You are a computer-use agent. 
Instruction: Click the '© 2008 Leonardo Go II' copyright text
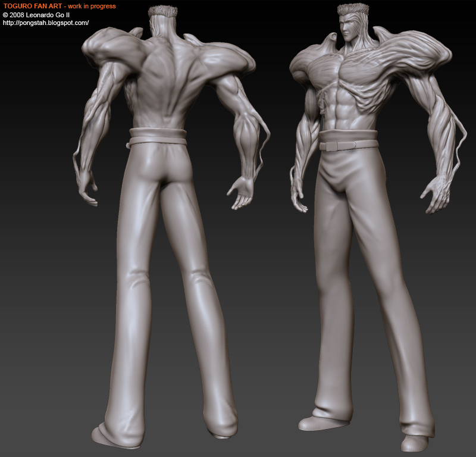click(x=36, y=15)
